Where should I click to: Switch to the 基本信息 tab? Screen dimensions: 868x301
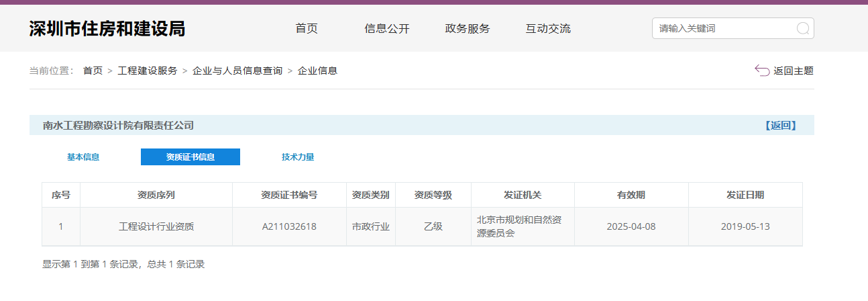tap(83, 157)
